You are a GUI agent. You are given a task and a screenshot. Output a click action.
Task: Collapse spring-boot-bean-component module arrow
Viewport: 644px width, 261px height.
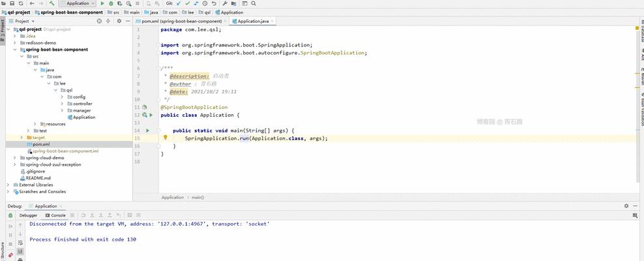tap(15, 50)
